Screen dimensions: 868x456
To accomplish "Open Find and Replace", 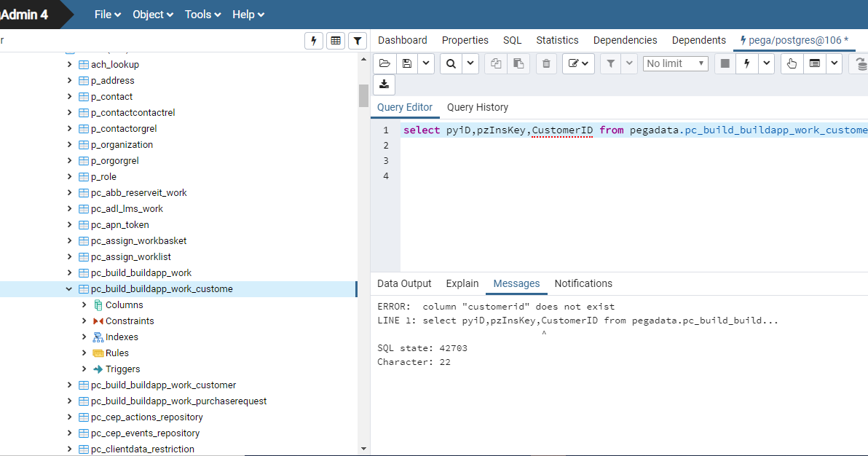I will coord(451,63).
